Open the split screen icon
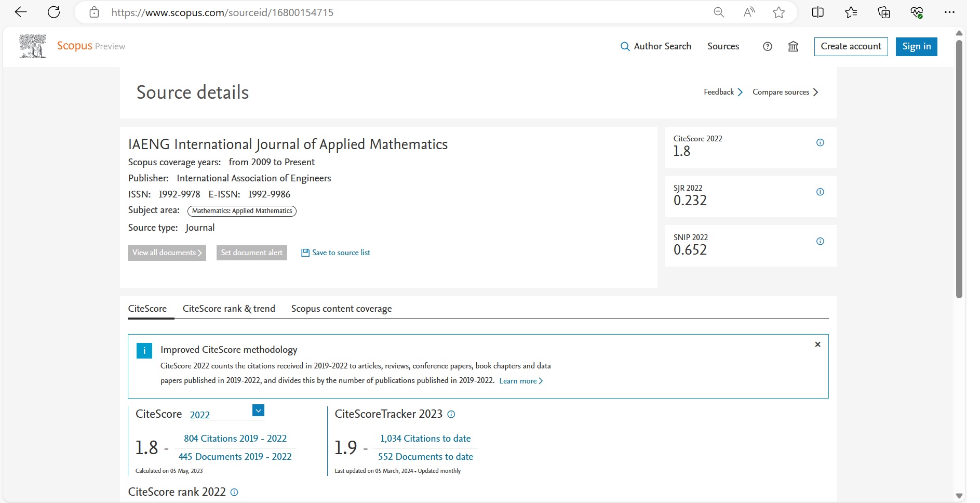Screen dimensions: 980x503 click(818, 12)
